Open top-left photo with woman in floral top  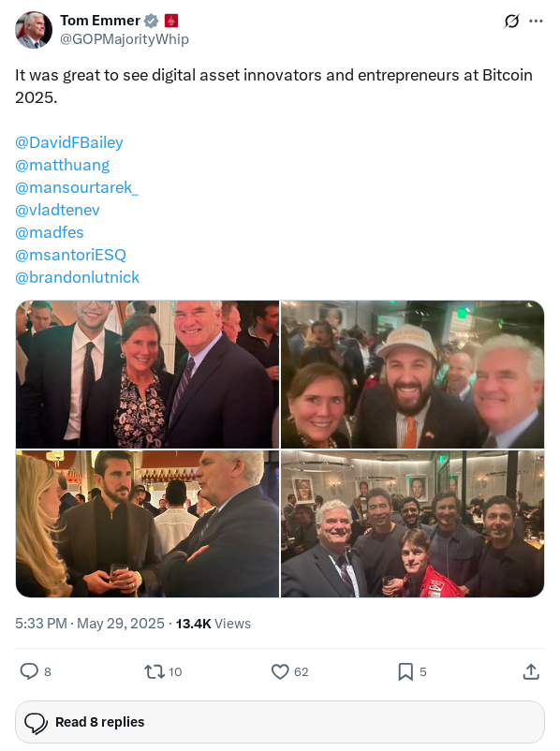(148, 375)
